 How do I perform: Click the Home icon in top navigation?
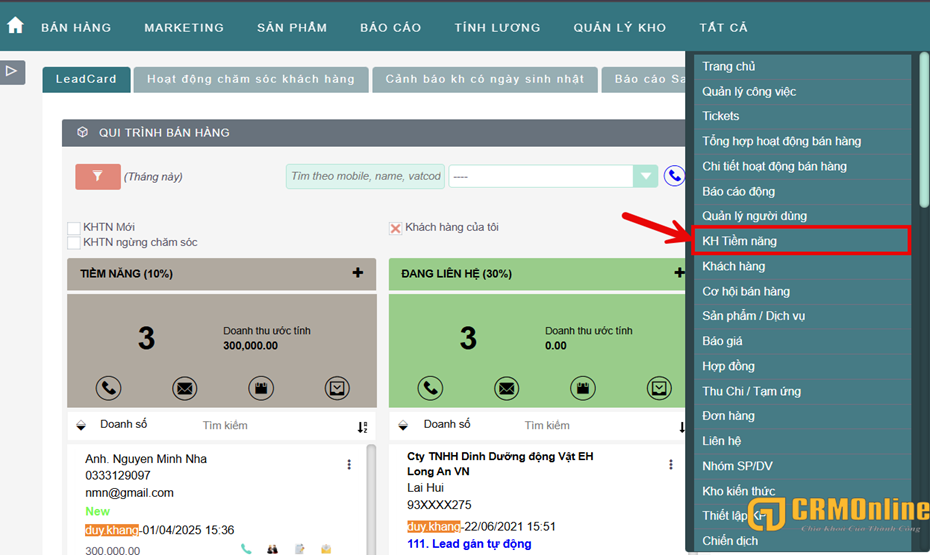[15, 26]
